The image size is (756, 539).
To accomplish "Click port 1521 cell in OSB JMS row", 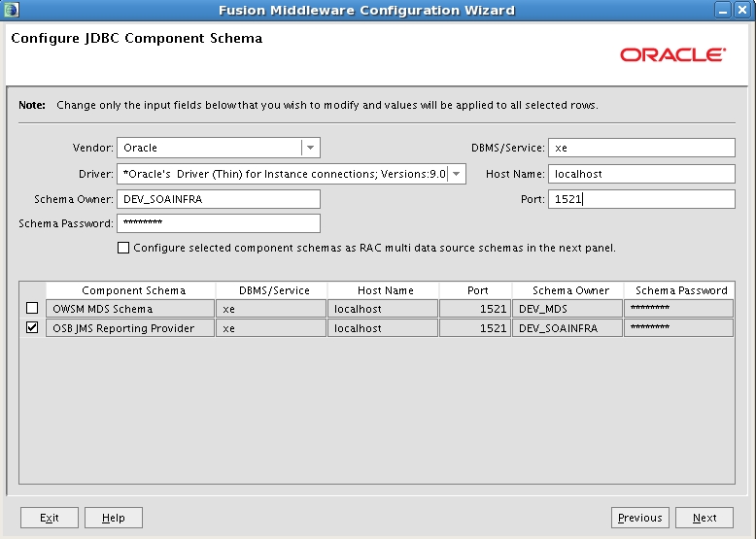I will coord(475,328).
